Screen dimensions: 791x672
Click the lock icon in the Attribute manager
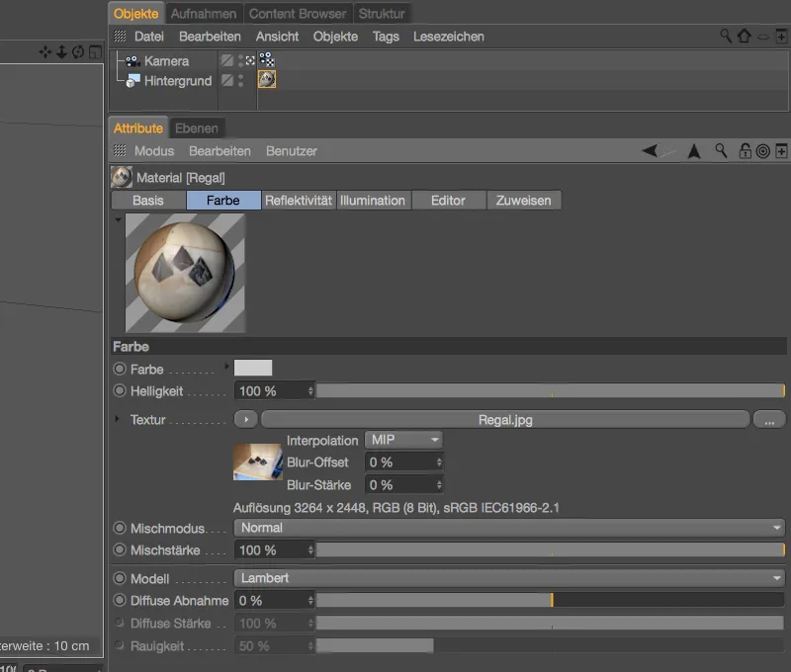746,152
